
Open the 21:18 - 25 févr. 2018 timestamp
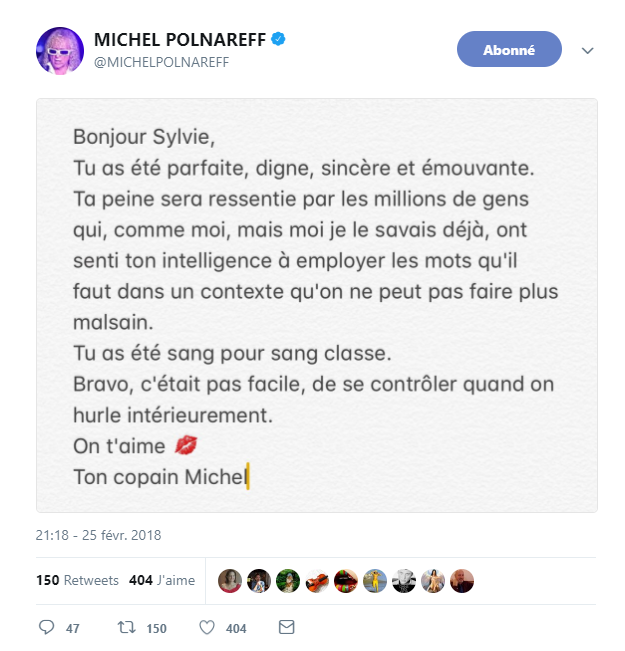click(98, 535)
